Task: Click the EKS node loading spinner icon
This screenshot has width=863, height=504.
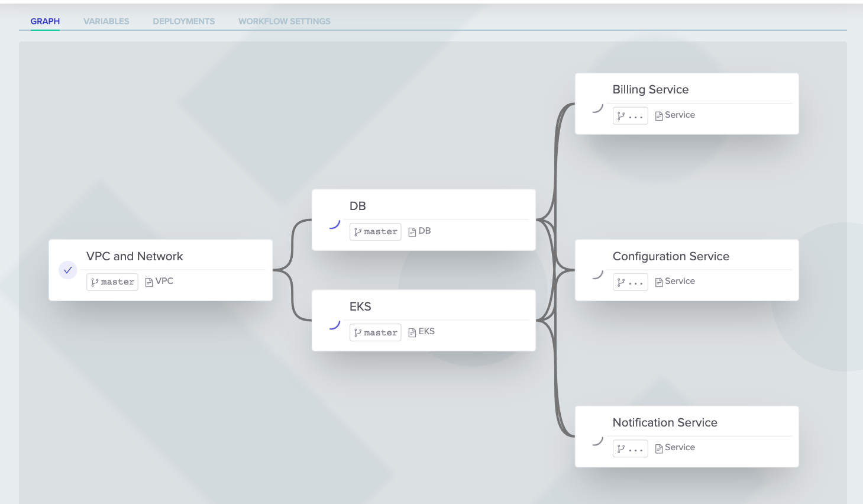Action: coord(335,325)
